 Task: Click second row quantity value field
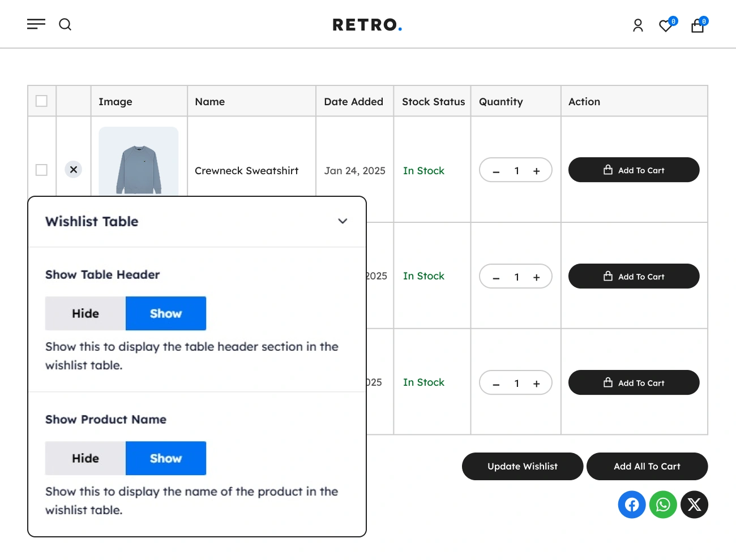(x=516, y=277)
